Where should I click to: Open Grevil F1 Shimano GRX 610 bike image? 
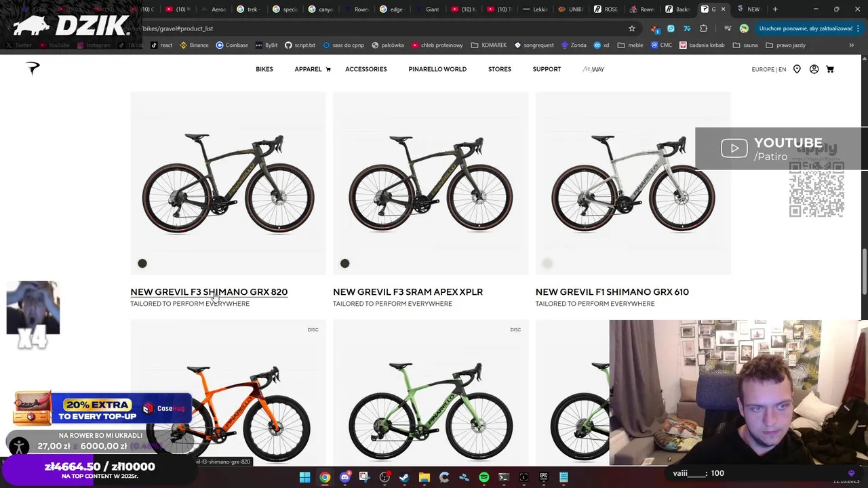(633, 183)
